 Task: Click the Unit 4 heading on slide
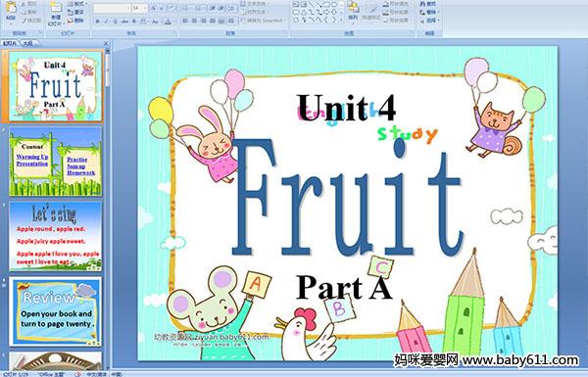(347, 107)
